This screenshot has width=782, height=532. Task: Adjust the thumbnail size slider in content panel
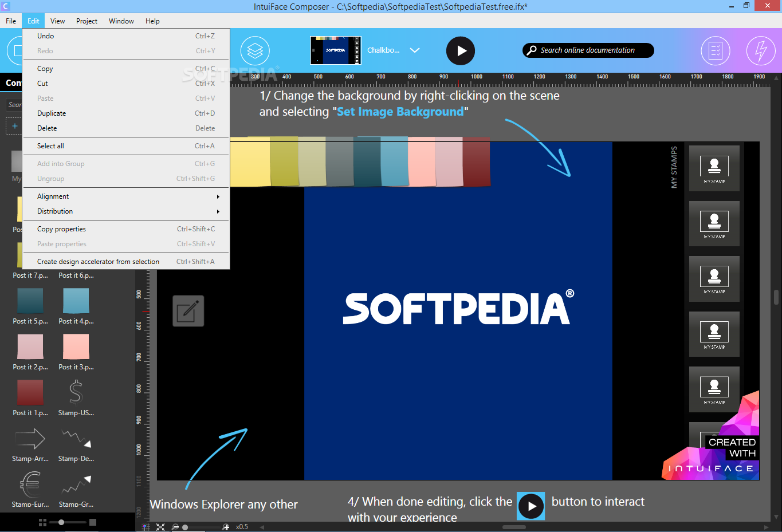click(61, 522)
